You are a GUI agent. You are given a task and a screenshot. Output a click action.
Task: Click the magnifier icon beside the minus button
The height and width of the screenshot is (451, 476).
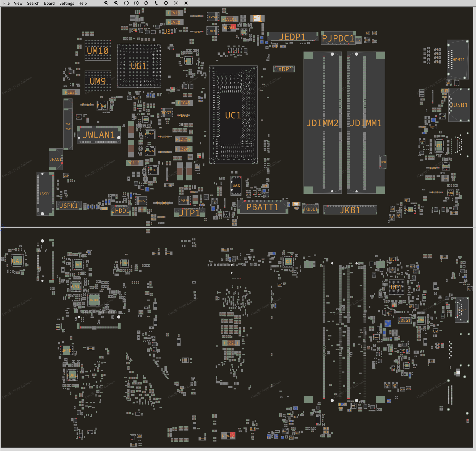(x=116, y=3)
